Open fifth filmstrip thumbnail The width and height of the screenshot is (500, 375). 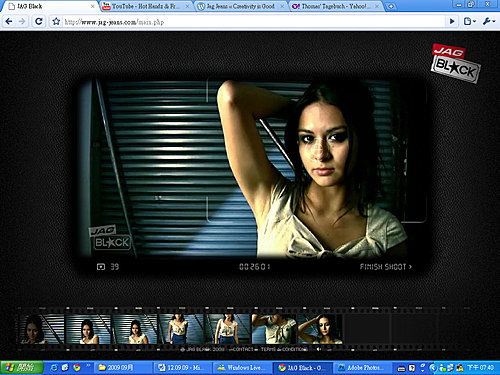(x=227, y=329)
